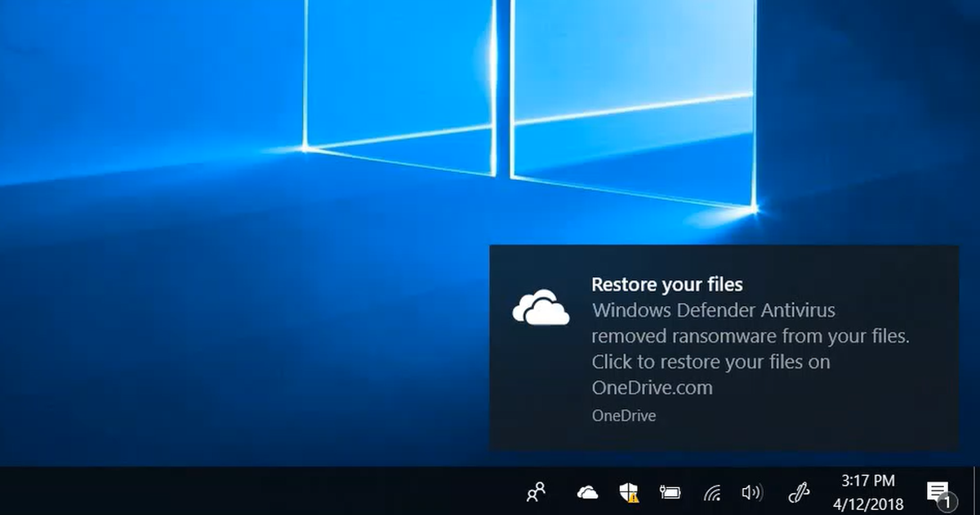This screenshot has height=515, width=980.
Task: Open the 3:17 PM clock and date
Action: [867, 491]
